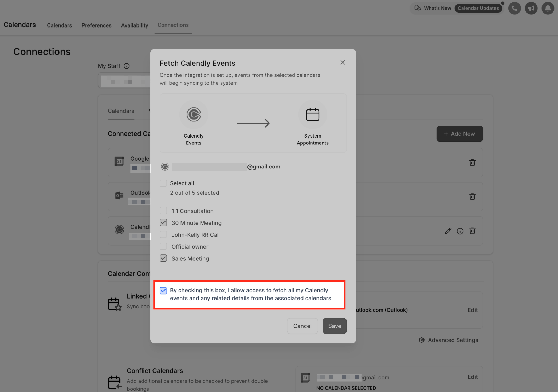Enable the 1:1 Consultation checkbox

pyautogui.click(x=163, y=211)
